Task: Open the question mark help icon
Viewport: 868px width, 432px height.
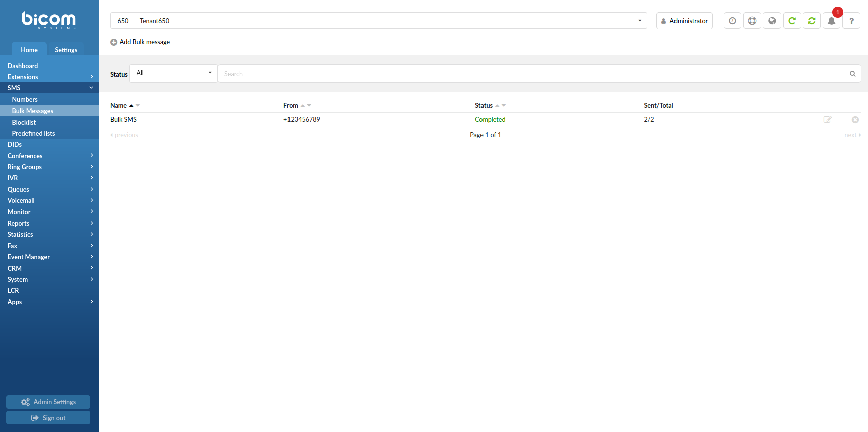Action: [x=851, y=21]
